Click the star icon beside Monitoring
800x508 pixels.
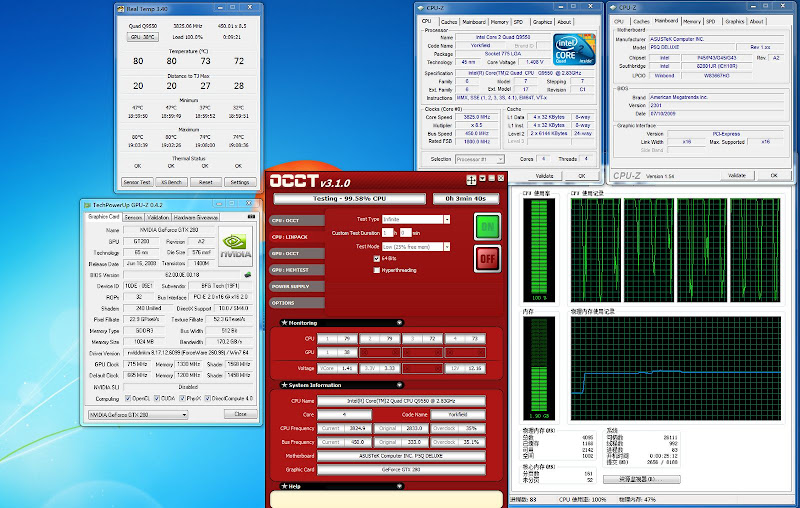284,322
